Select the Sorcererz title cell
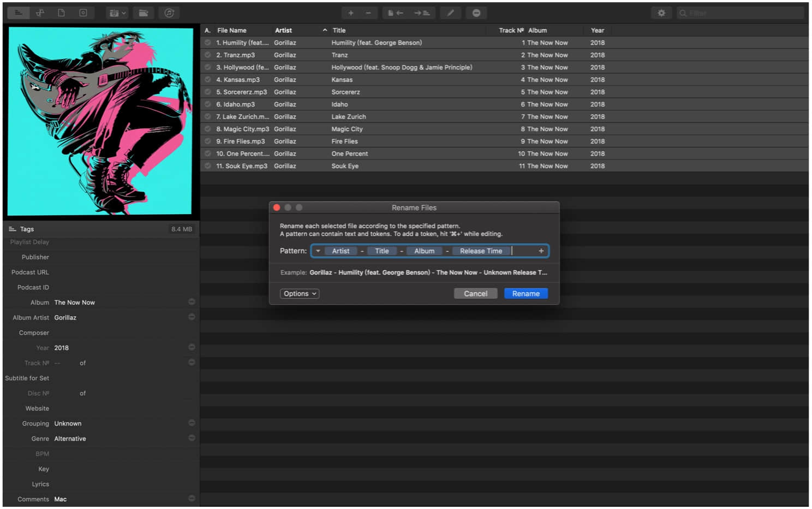The width and height of the screenshot is (812, 509). (x=346, y=92)
